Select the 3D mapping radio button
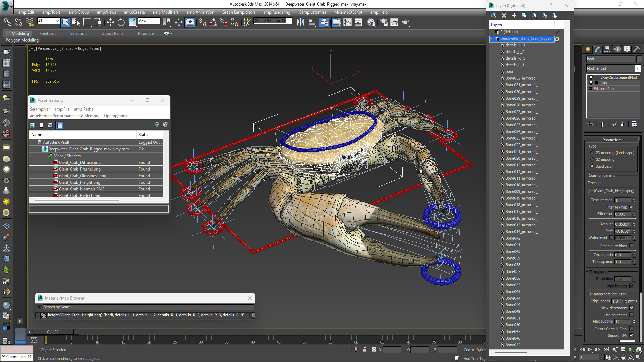Screen dimensions: 644x362 point(592,160)
